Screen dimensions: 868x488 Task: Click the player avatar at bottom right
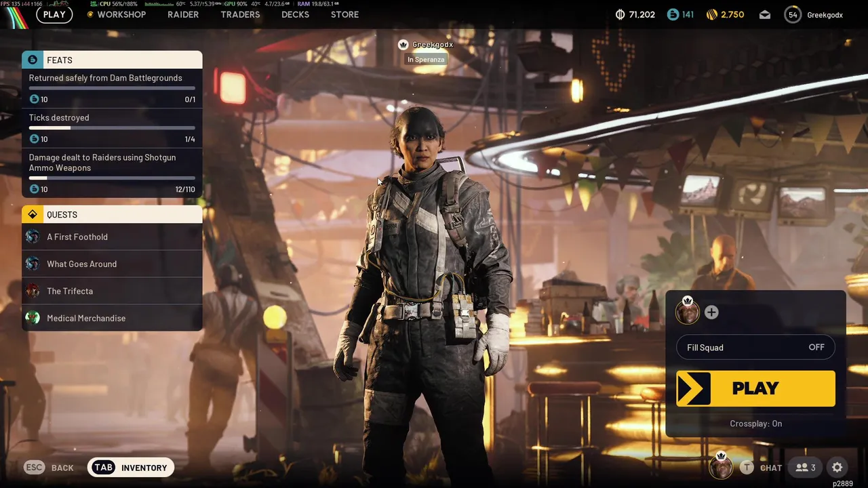click(x=721, y=467)
